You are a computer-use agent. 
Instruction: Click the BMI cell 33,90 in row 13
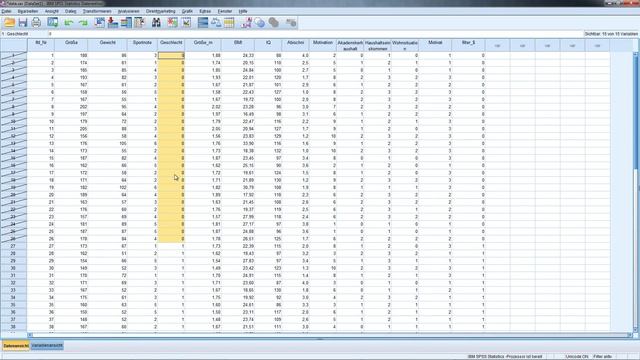coord(238,144)
